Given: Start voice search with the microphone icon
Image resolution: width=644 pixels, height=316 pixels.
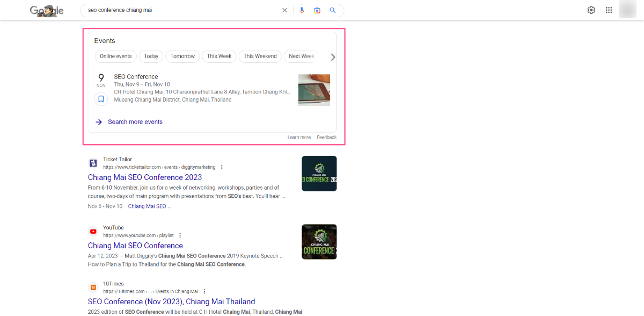Looking at the screenshot, I should pos(302,10).
